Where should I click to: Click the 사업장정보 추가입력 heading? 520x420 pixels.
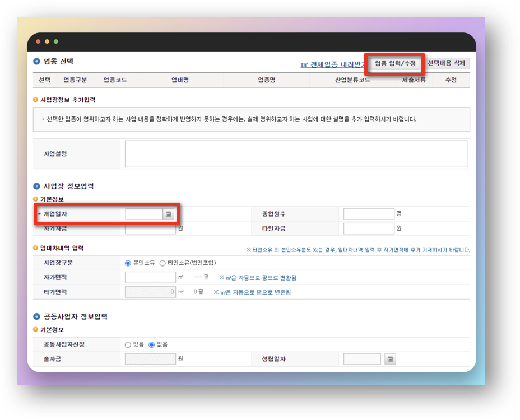(x=68, y=100)
